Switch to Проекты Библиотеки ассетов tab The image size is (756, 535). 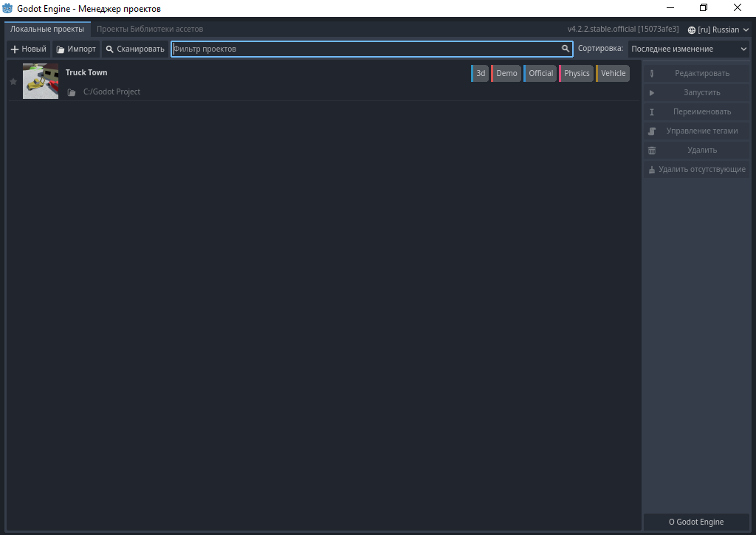point(150,29)
